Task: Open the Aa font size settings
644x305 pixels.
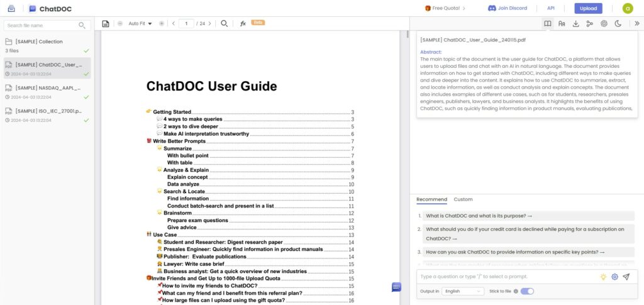Action: point(562,24)
